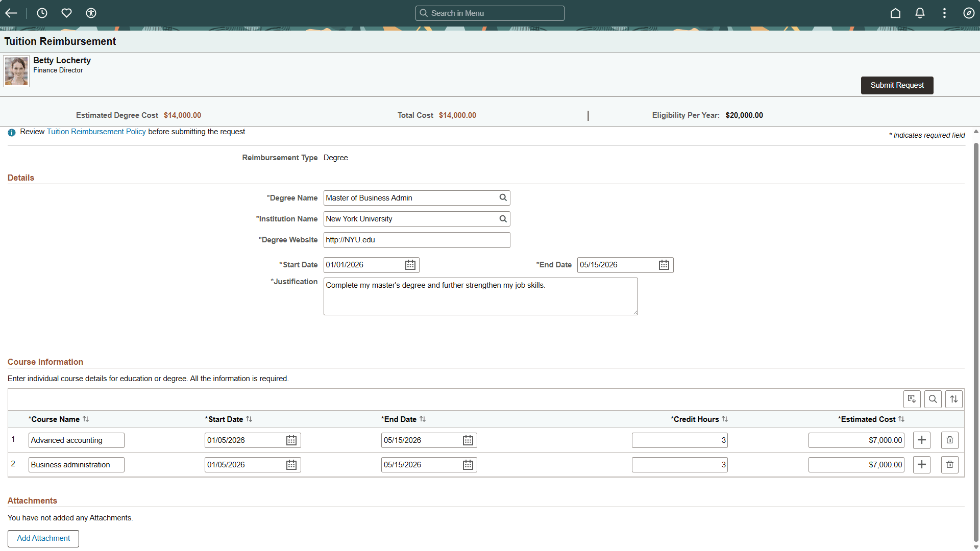Open the End Date calendar picker
The image size is (980, 551).
(x=664, y=265)
